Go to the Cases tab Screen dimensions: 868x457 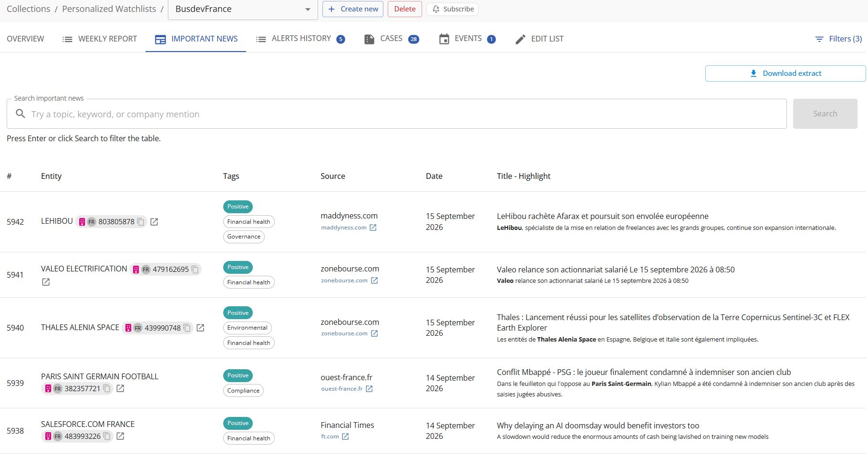click(x=392, y=39)
